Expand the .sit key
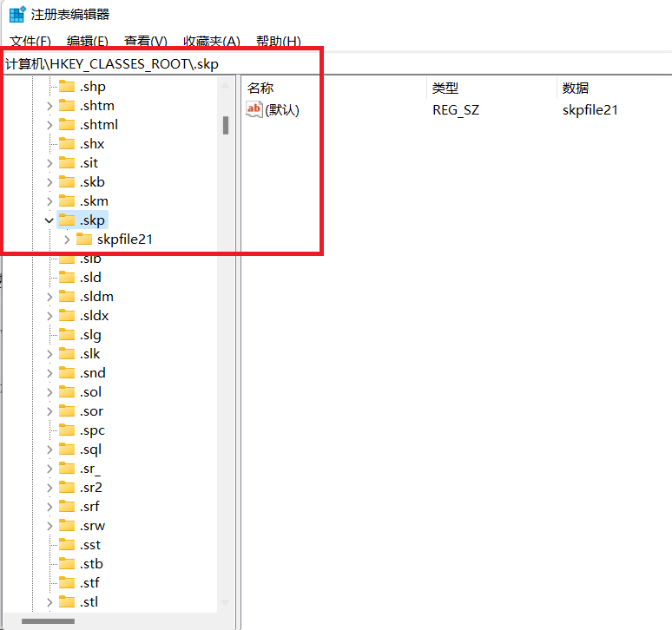The width and height of the screenshot is (672, 630). pyautogui.click(x=49, y=163)
